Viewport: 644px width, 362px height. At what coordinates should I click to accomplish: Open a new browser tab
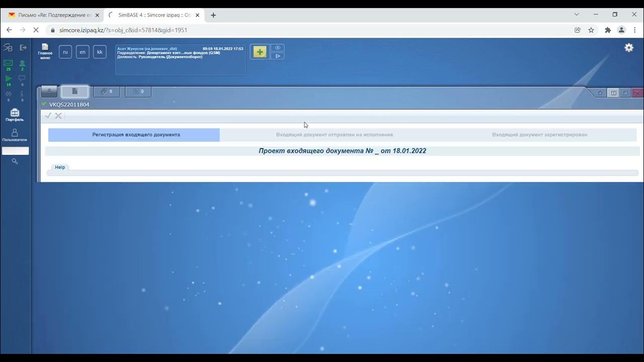pos(213,15)
